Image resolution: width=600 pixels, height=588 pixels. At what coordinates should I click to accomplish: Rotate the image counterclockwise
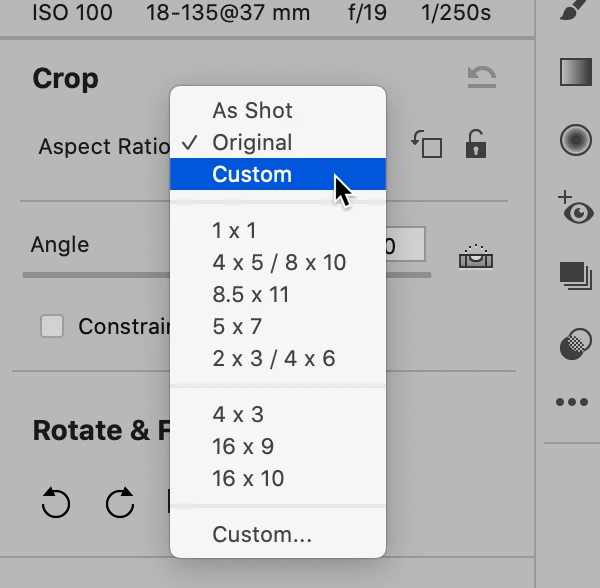pos(56,503)
